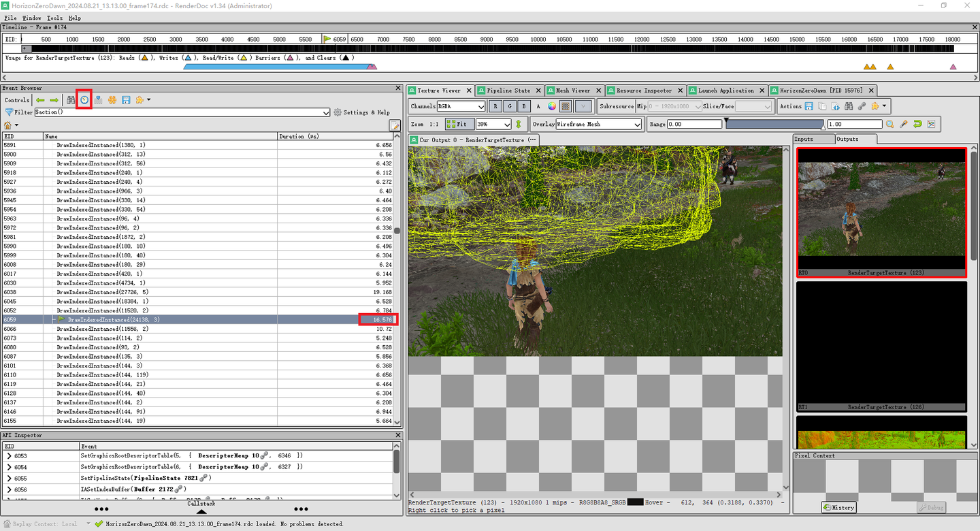Toggle the green channel G button
This screenshot has width=980, height=531.
[x=508, y=106]
